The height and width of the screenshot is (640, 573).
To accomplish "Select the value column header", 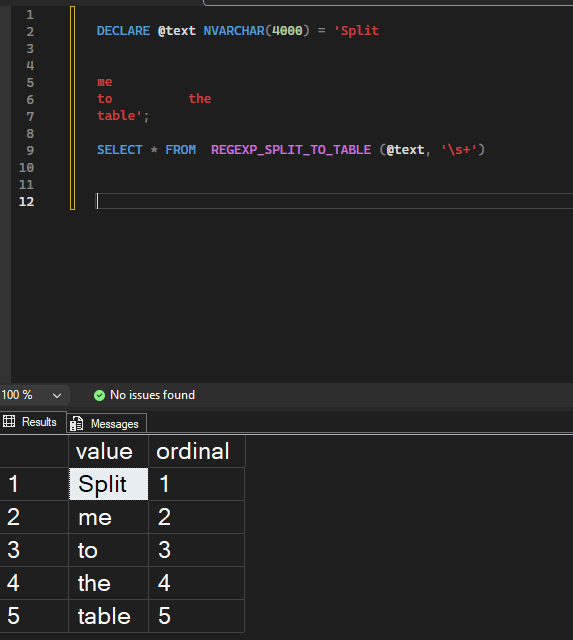I will pyautogui.click(x=109, y=451).
